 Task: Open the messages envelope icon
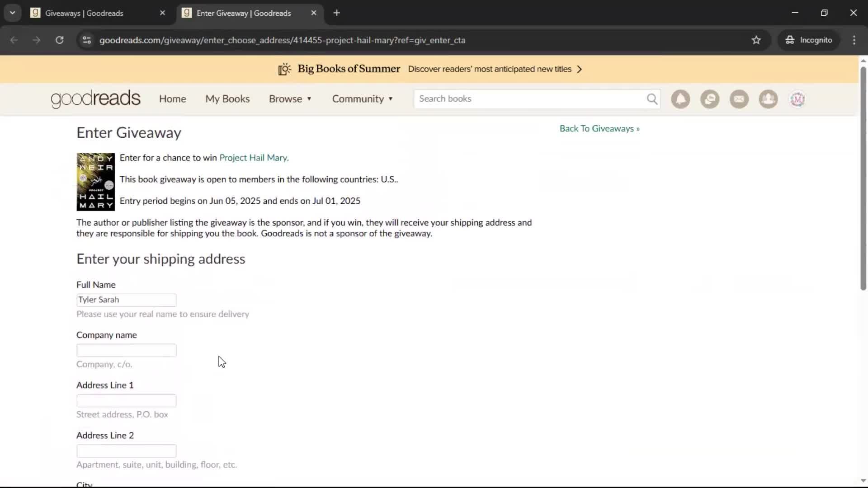(739, 99)
